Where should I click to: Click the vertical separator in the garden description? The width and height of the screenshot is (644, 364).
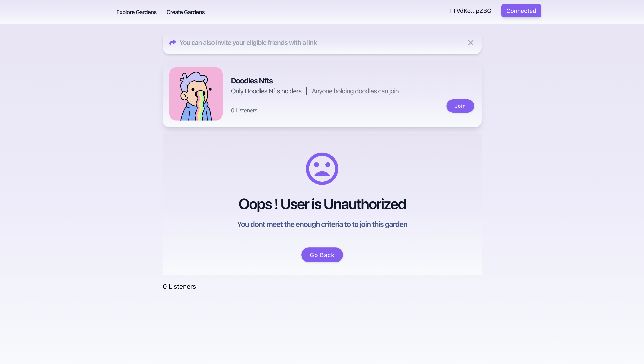pos(307,91)
